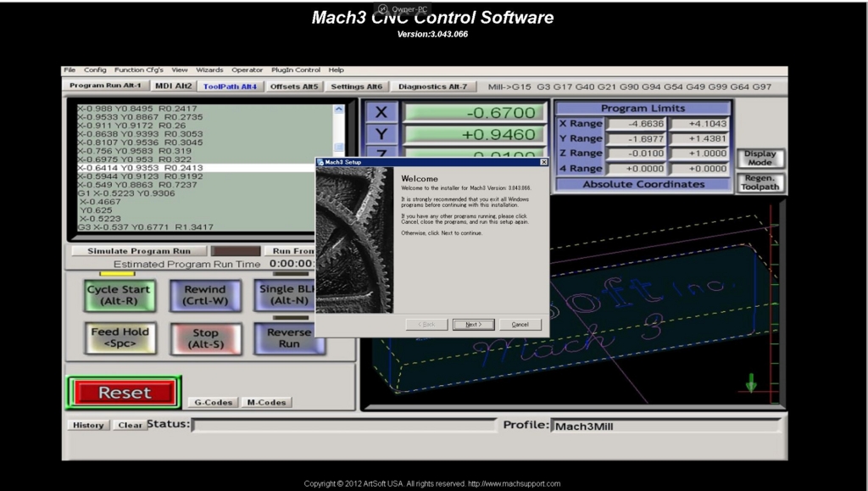Image resolution: width=868 pixels, height=491 pixels.
Task: Open the Function Cfg's menu
Action: 138,70
